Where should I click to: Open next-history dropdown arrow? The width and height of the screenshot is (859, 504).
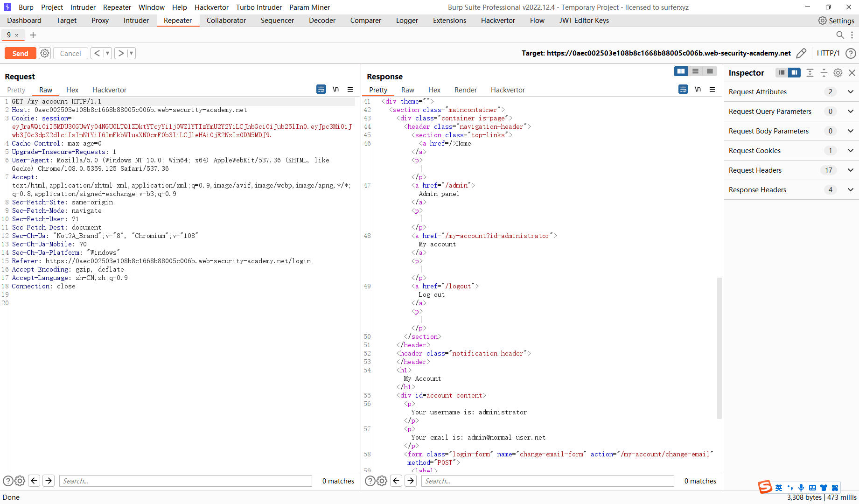[x=132, y=53]
